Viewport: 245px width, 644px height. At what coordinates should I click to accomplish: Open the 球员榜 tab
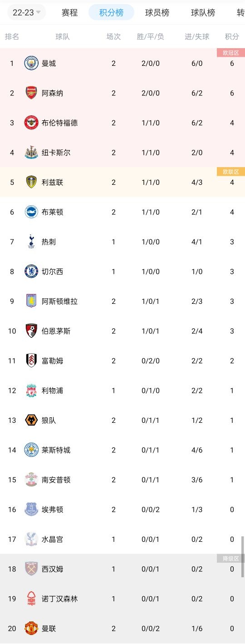tap(157, 12)
